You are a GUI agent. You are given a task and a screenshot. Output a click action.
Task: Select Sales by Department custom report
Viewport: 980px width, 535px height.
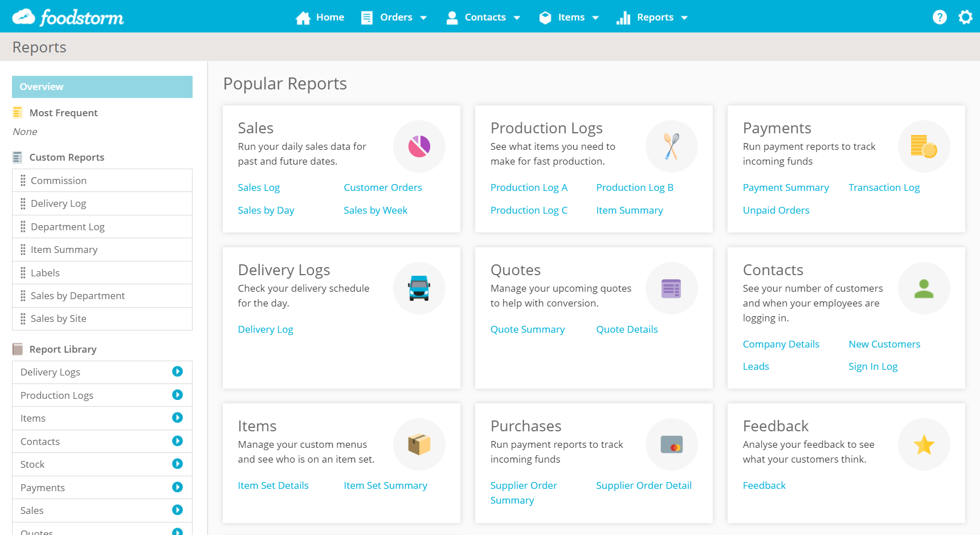(x=77, y=296)
